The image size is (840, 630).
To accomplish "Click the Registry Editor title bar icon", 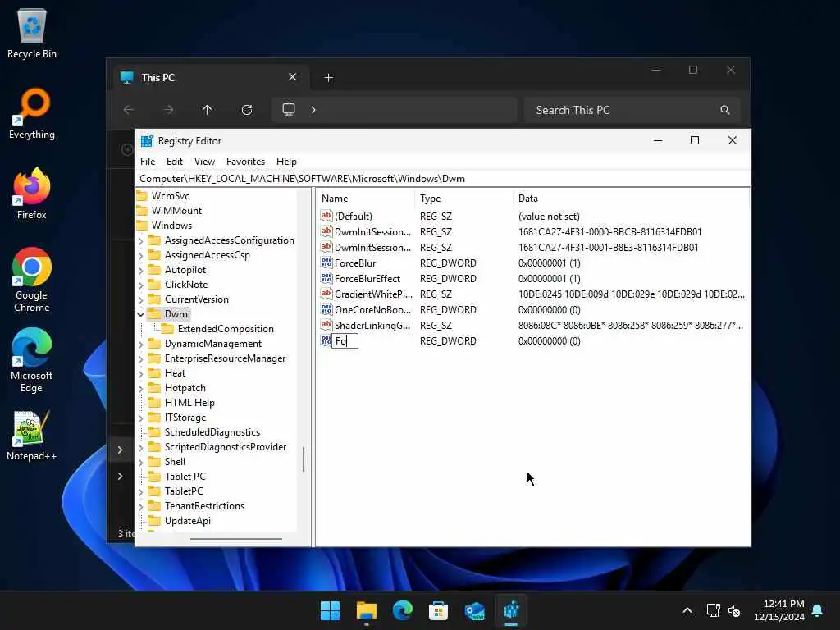I will [x=147, y=141].
